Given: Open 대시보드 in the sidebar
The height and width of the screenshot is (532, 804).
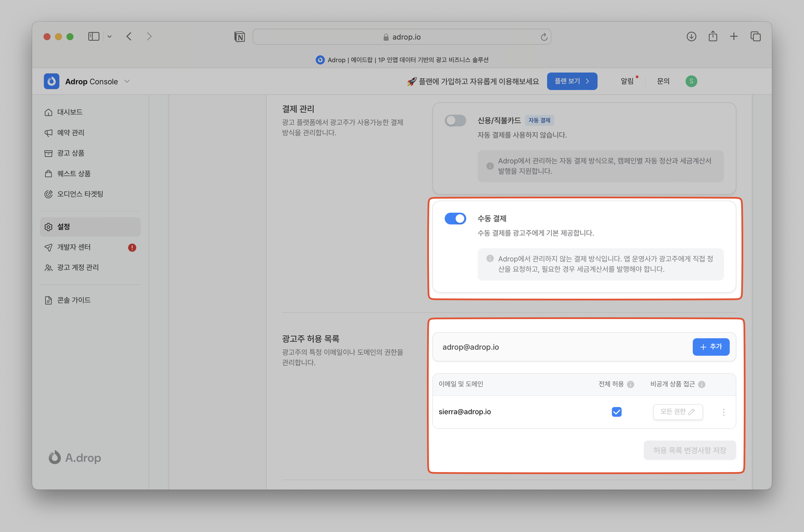Looking at the screenshot, I should 70,112.
